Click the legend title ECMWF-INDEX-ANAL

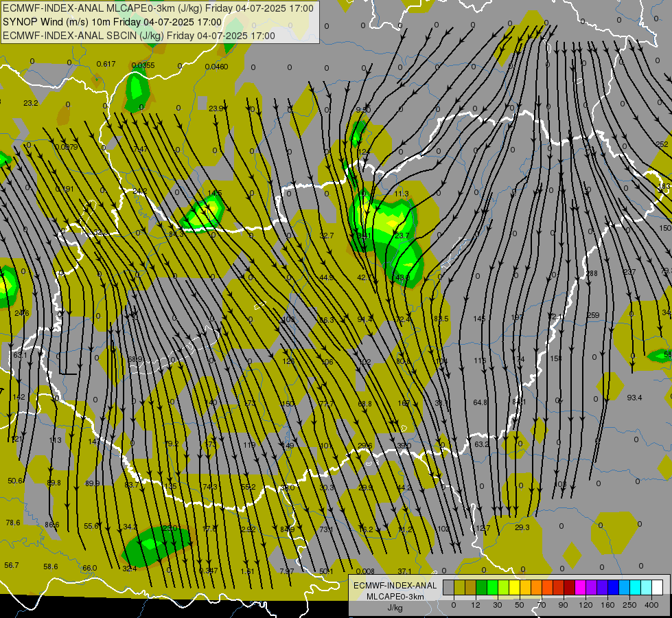point(395,586)
